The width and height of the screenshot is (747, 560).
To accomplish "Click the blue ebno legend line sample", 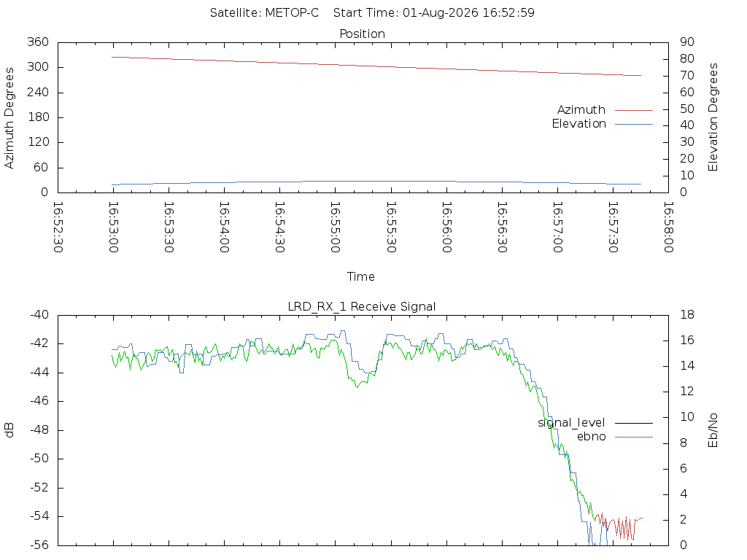I will 634,437.
